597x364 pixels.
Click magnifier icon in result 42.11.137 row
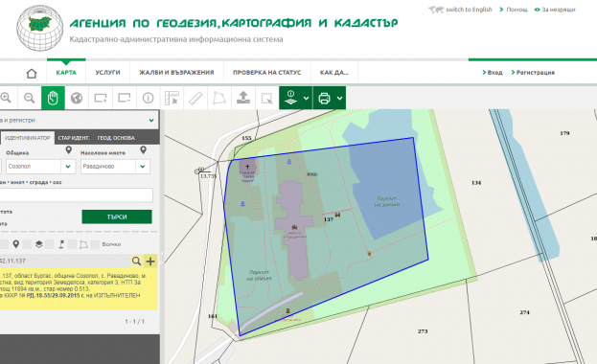[x=136, y=261]
